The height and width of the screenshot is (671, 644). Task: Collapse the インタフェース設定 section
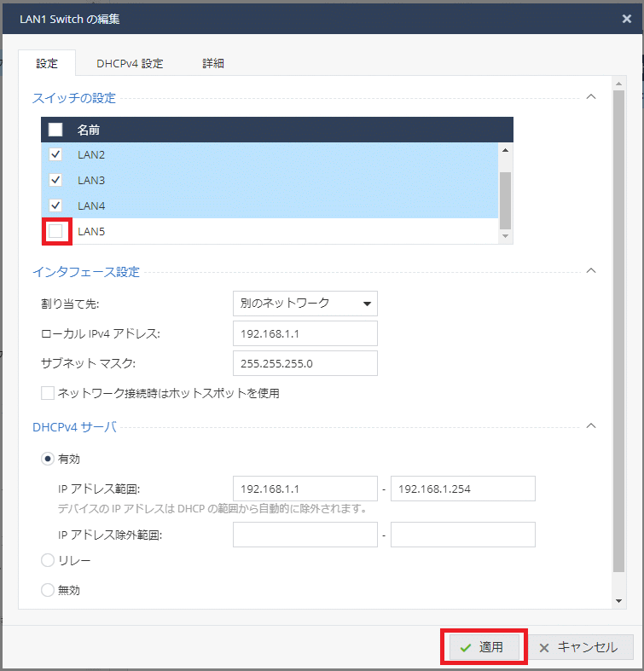(591, 271)
